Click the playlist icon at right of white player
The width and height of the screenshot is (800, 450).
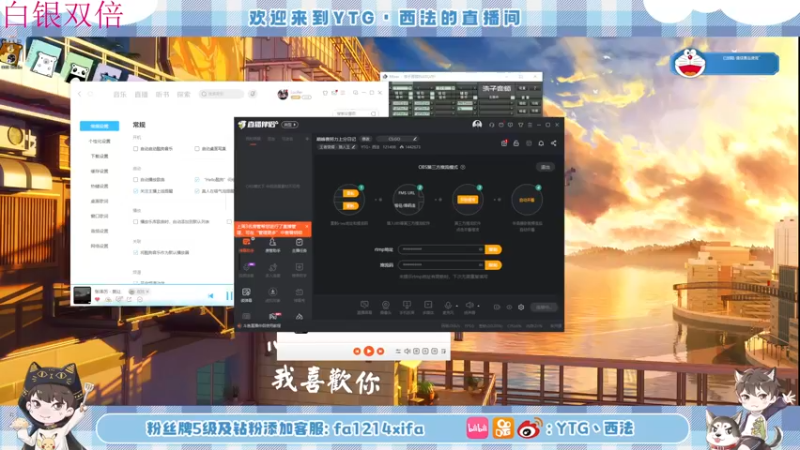click(x=443, y=351)
